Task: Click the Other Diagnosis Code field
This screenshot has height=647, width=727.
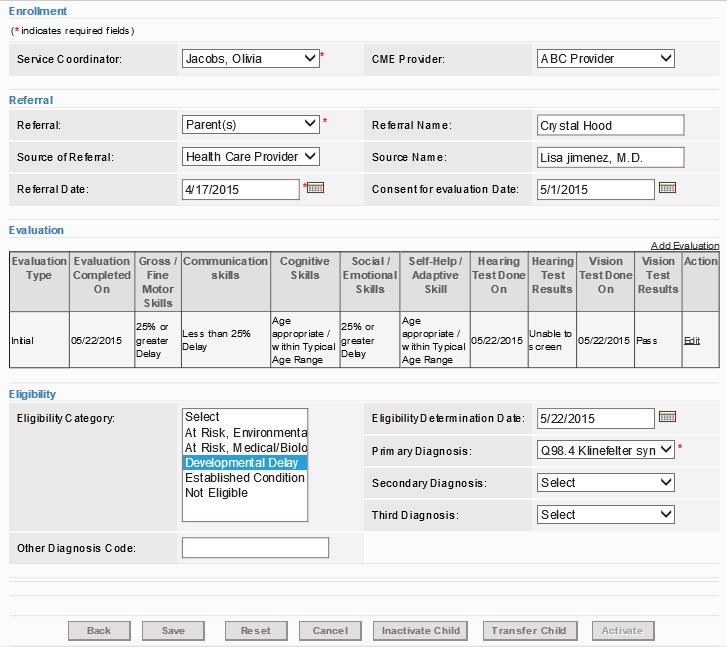Action: click(255, 548)
